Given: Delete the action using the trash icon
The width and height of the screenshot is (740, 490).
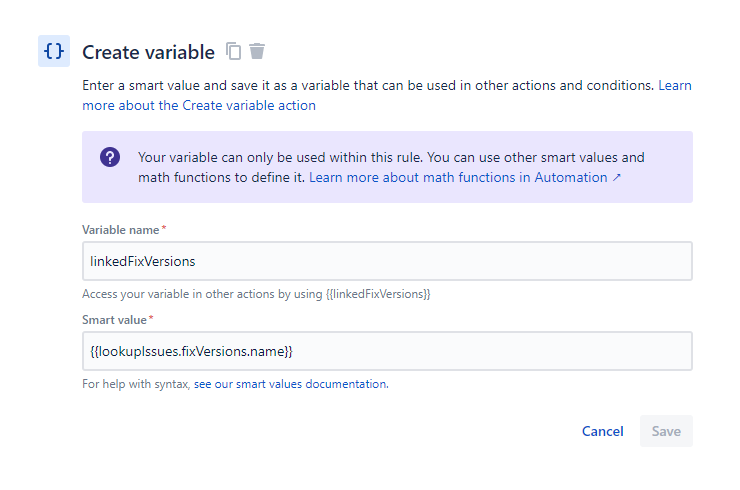Looking at the screenshot, I should 257,51.
